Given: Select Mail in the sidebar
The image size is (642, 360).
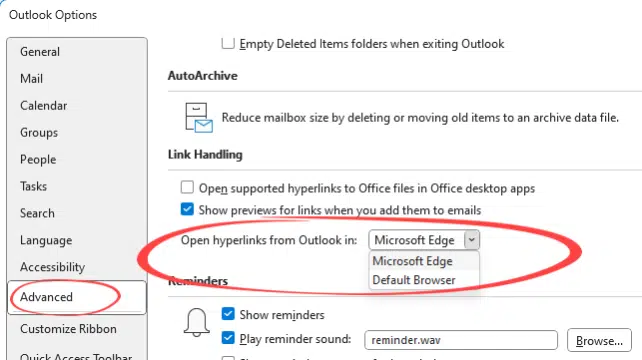Looking at the screenshot, I should pyautogui.click(x=32, y=78).
